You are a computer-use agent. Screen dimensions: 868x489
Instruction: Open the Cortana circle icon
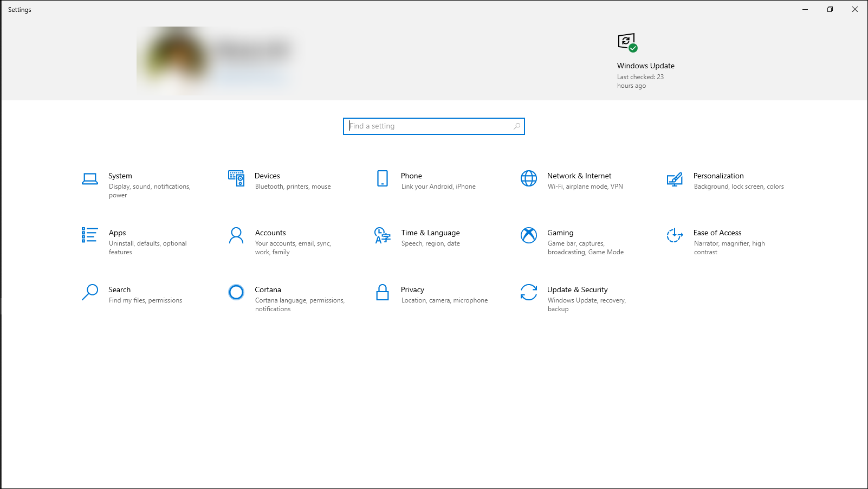236,292
